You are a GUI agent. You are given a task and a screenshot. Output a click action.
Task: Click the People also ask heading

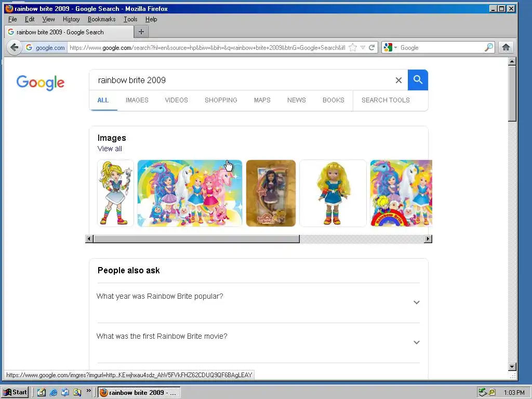point(129,270)
